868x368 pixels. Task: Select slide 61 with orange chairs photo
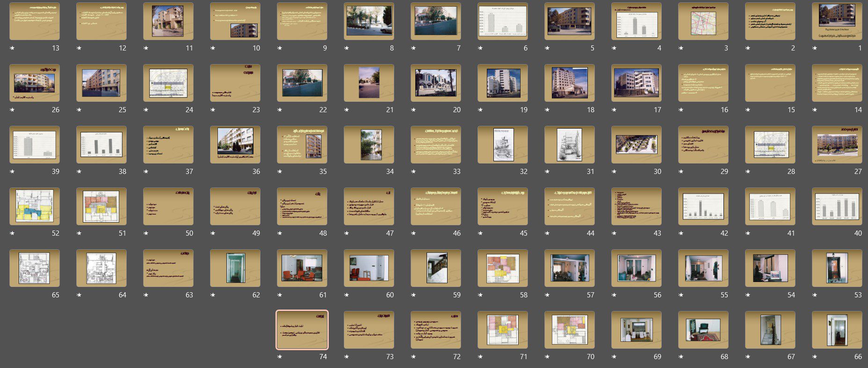click(x=302, y=268)
